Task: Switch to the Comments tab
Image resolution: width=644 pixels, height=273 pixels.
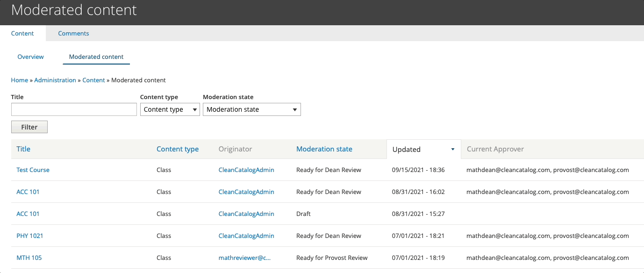Action: point(73,33)
